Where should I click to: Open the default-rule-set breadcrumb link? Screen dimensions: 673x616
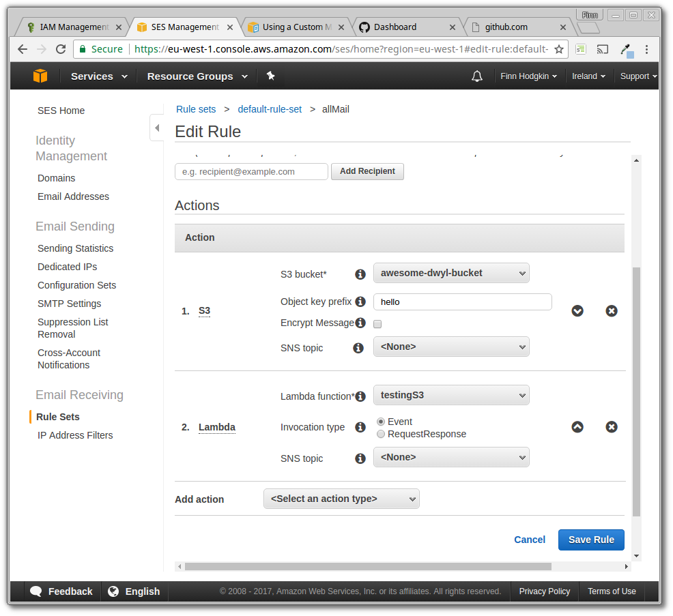point(270,109)
